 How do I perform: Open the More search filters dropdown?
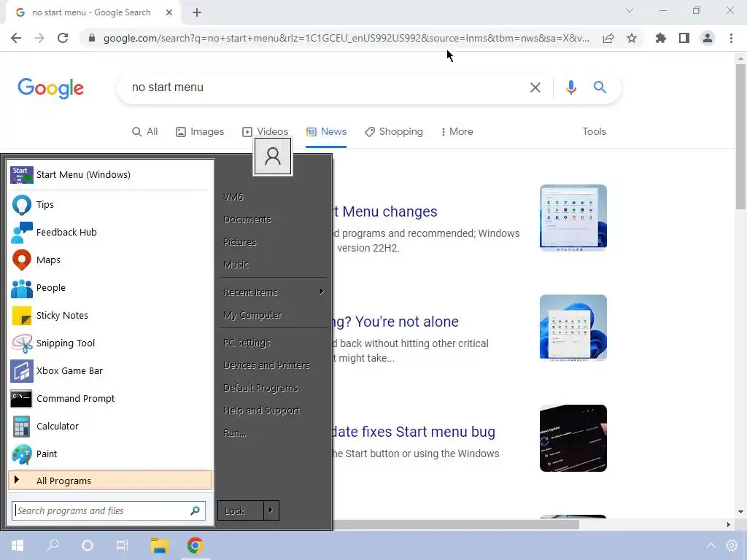457,132
